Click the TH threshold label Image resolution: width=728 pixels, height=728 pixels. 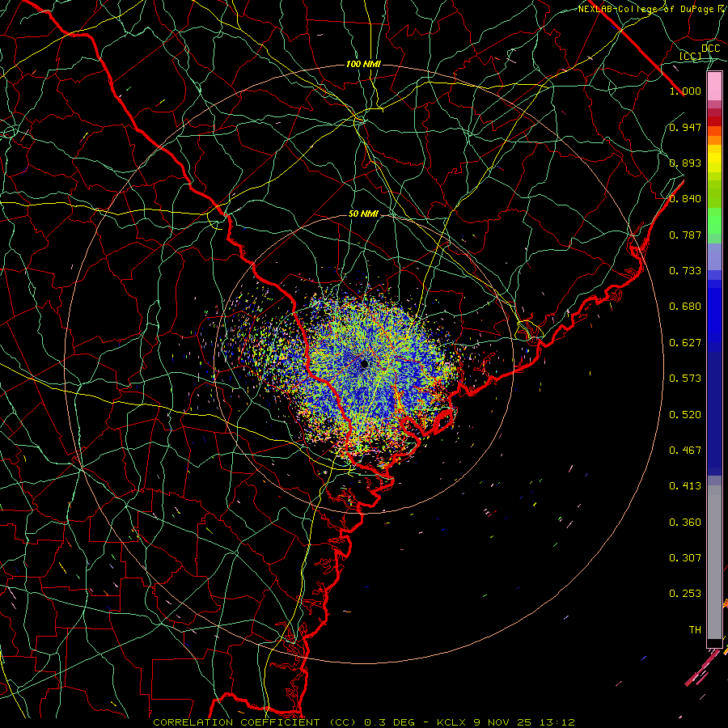695,630
